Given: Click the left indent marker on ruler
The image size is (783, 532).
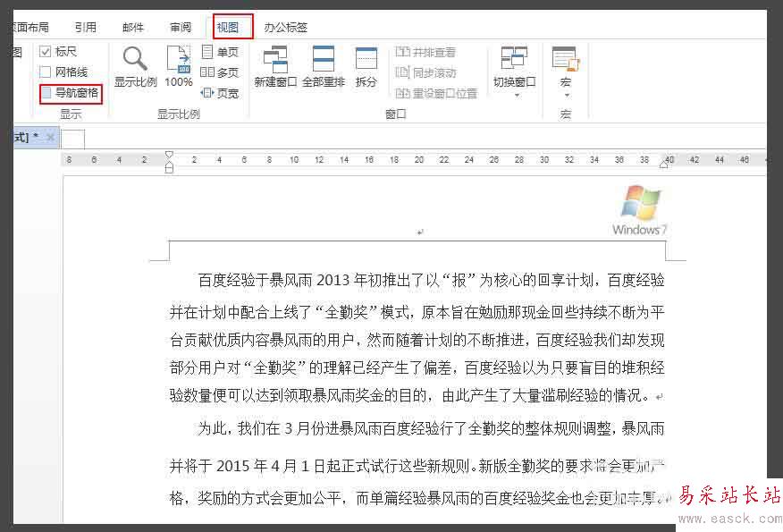Looking at the screenshot, I should [169, 167].
